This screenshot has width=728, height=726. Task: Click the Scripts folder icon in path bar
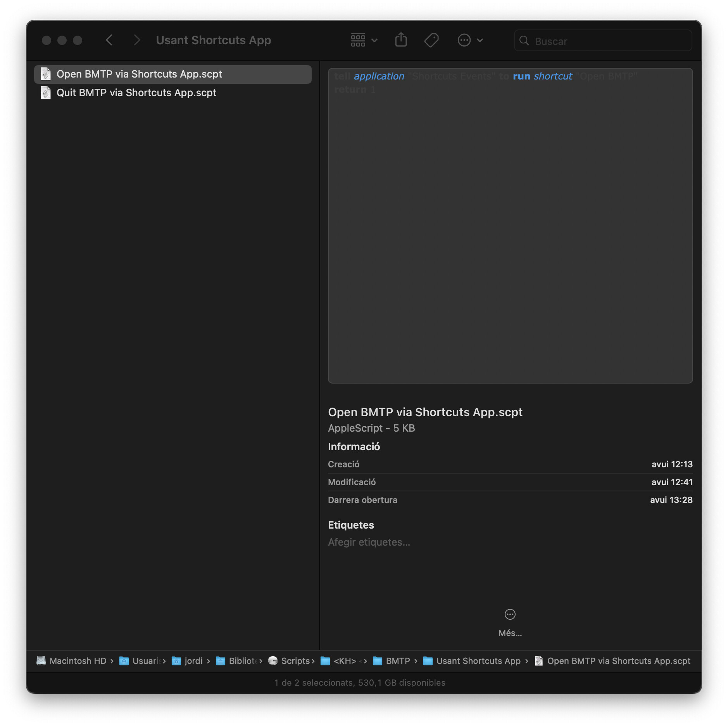pos(273,661)
